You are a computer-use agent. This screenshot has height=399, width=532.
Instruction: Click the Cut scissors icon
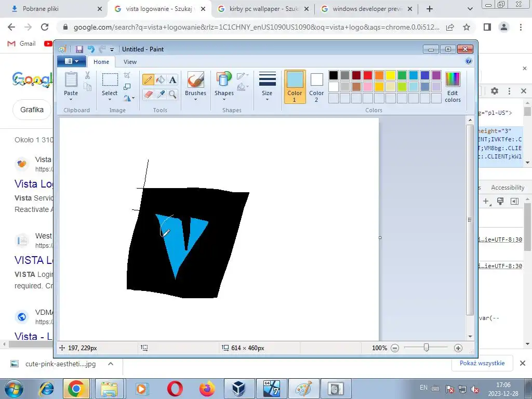(87, 75)
